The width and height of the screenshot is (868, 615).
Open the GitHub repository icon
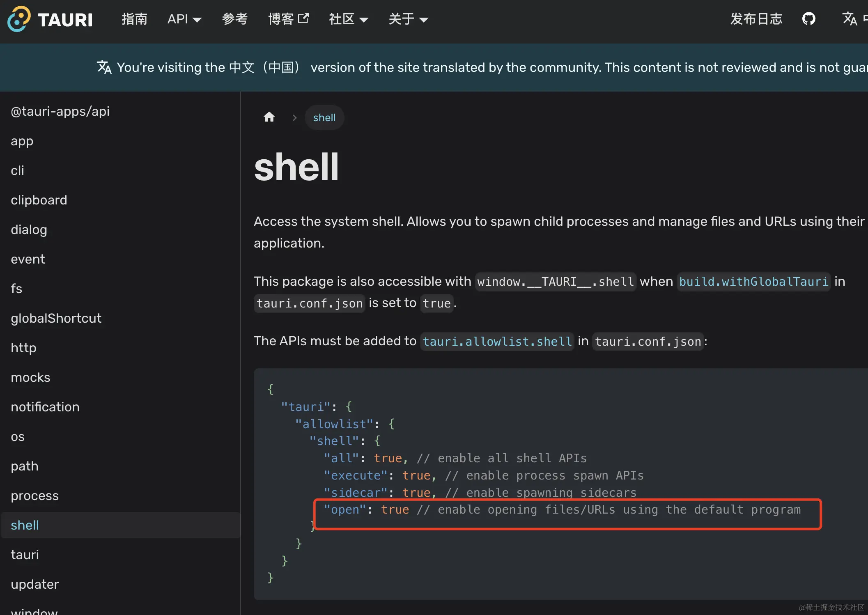click(x=808, y=19)
